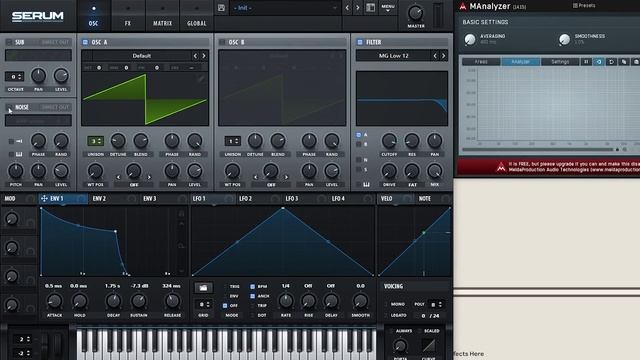640x360 pixels.
Task: Toggle filter routing for oscillator A
Action: [x=358, y=135]
